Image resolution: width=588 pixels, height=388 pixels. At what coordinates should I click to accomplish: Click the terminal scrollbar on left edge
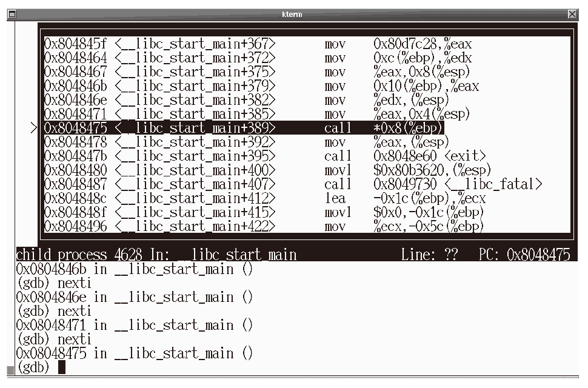(x=10, y=182)
